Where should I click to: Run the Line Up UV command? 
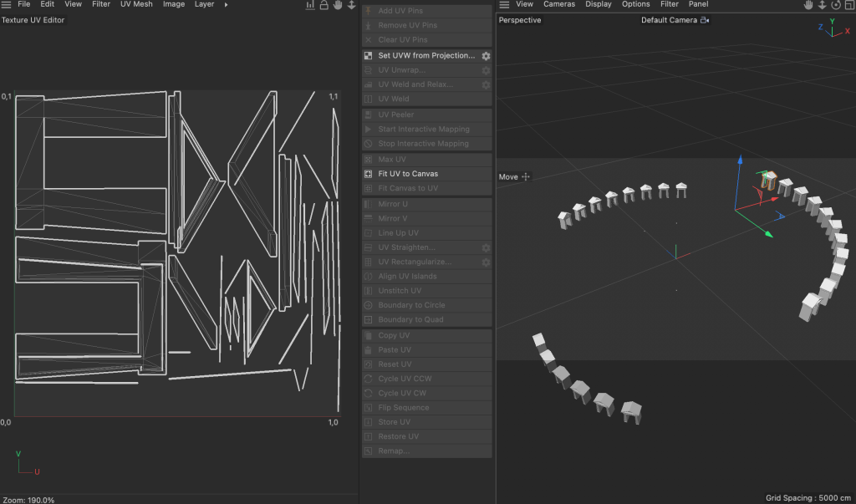coord(427,233)
